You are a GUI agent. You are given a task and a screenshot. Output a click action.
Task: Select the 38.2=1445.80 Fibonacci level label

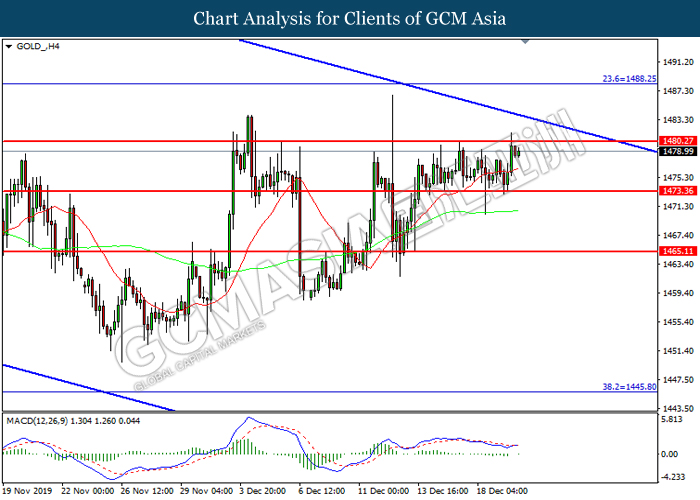tap(629, 386)
